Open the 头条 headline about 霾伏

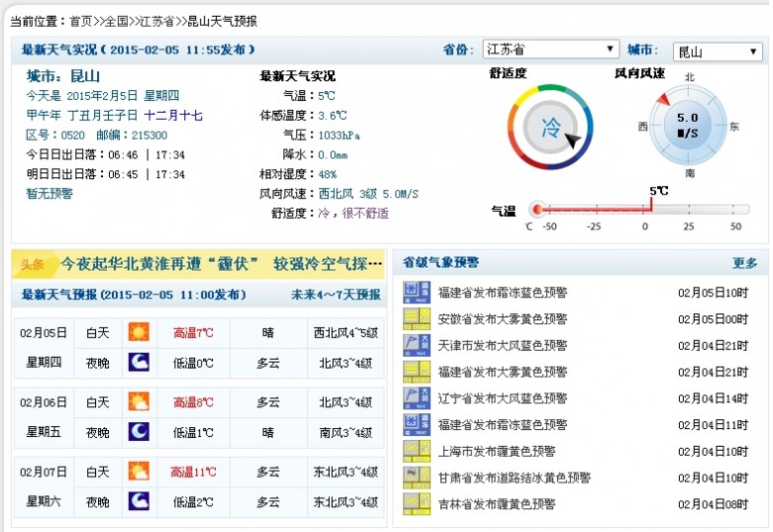pos(221,264)
